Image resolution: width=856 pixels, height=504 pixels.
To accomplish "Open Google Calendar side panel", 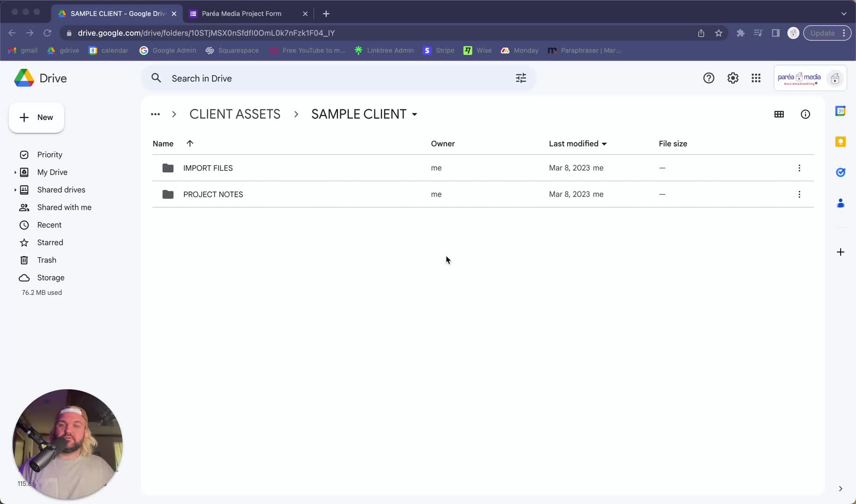I will 841,111.
